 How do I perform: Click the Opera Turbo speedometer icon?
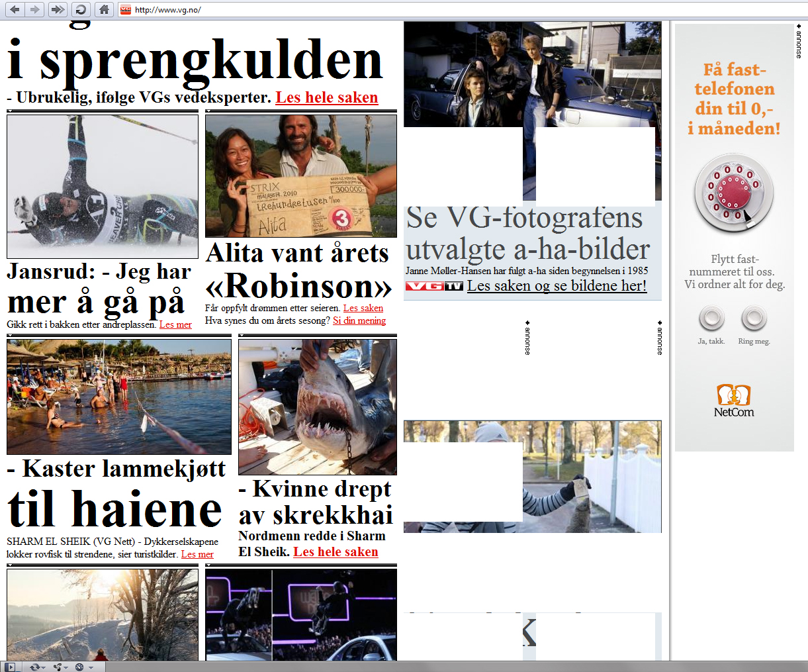[x=79, y=667]
